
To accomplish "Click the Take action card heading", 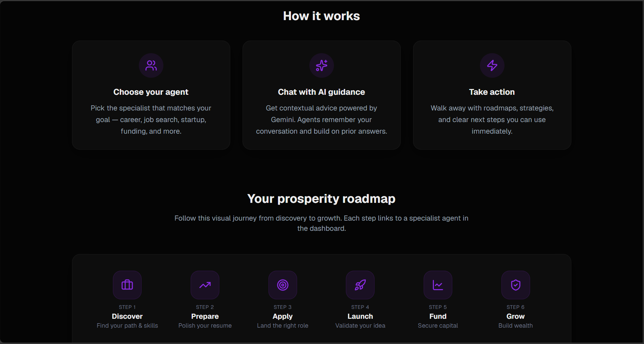I will tap(492, 92).
